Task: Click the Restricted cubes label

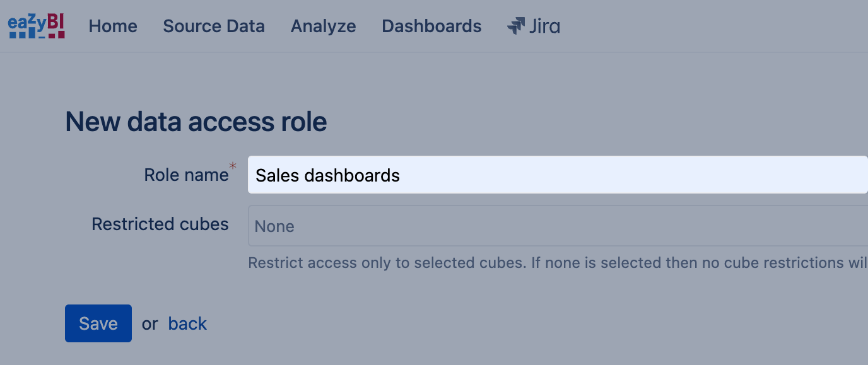Action: (x=160, y=224)
